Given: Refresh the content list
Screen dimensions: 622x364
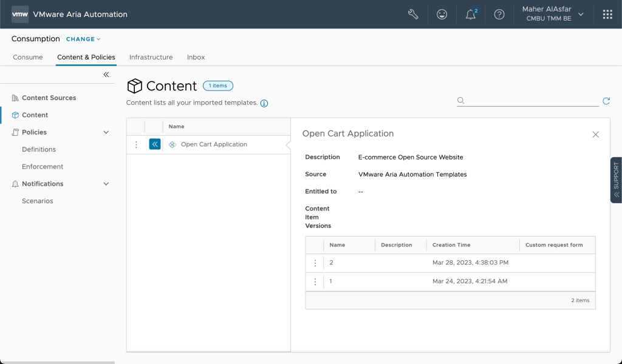Looking at the screenshot, I should point(606,101).
